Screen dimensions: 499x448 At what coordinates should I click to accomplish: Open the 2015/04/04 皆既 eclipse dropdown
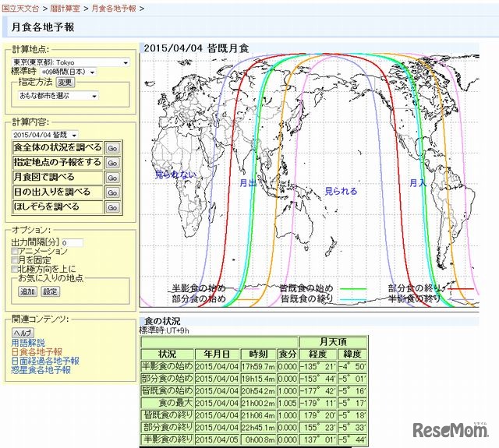(x=44, y=135)
